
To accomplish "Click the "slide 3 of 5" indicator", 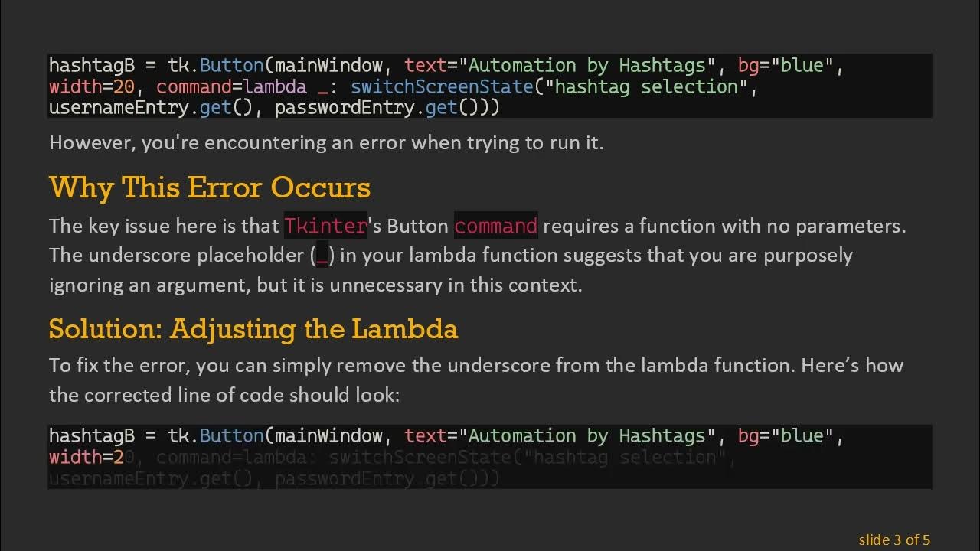I will click(x=893, y=540).
